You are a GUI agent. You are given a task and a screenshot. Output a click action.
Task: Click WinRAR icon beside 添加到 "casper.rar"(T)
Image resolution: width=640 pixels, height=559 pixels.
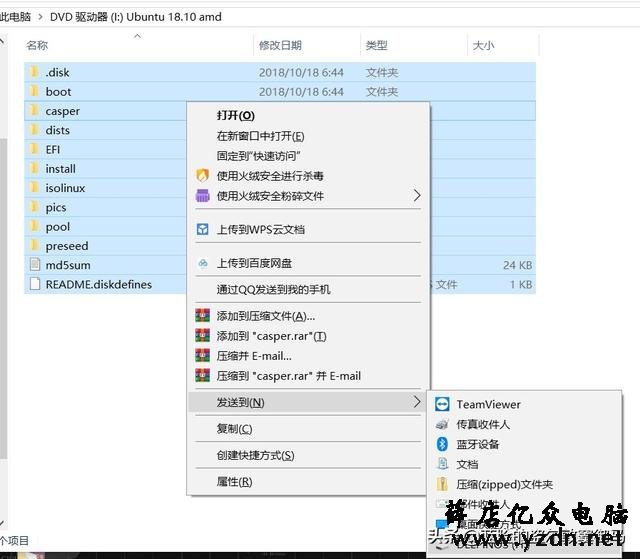click(x=202, y=336)
